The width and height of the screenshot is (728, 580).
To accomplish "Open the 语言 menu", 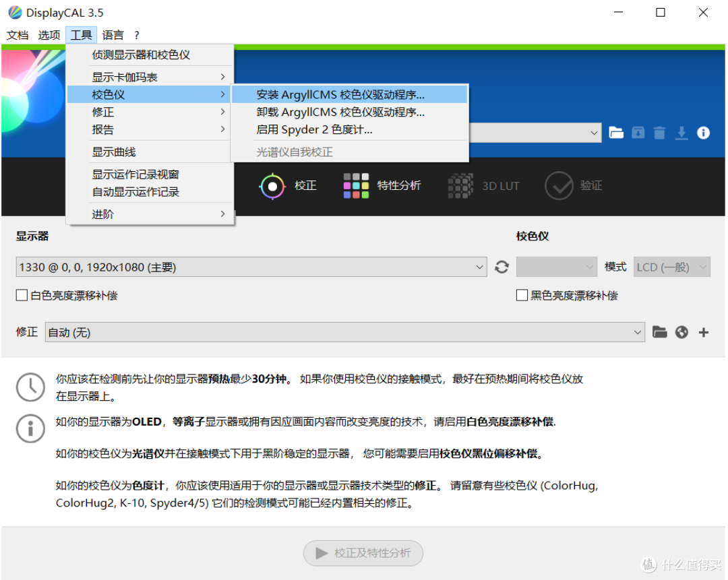I will pyautogui.click(x=112, y=35).
